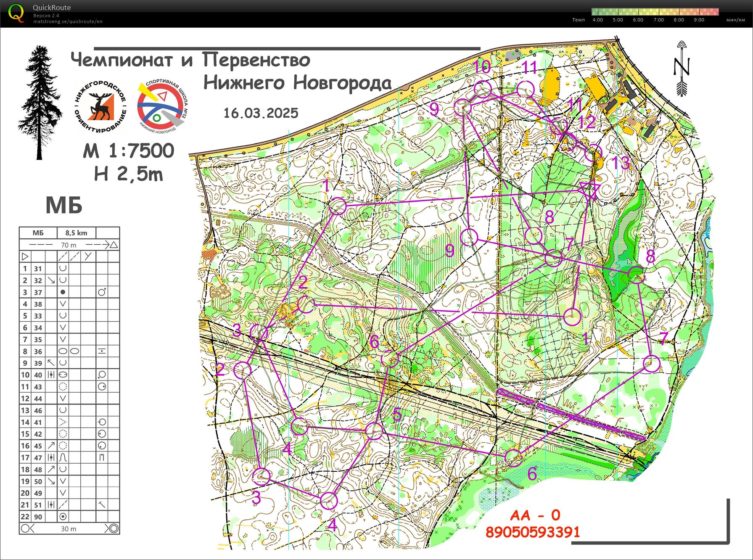Click the date 16.03.2025 text
Viewport: 753px width, 560px height.
click(261, 113)
